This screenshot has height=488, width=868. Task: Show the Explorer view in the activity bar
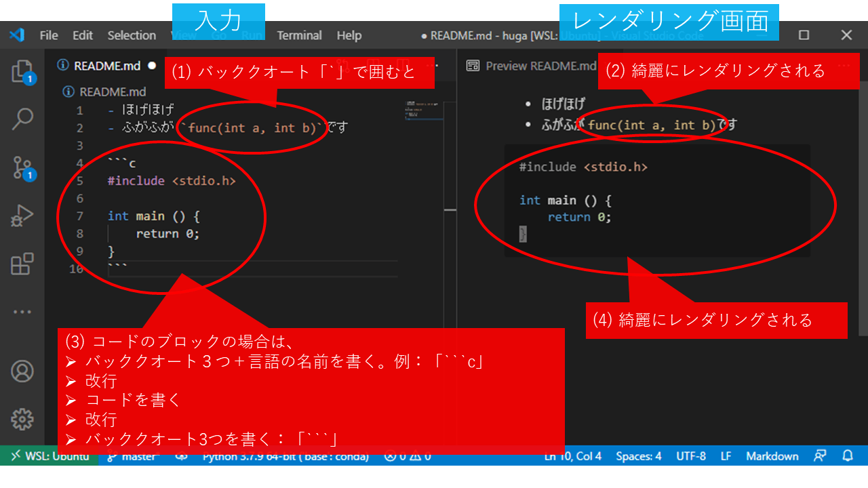click(22, 71)
